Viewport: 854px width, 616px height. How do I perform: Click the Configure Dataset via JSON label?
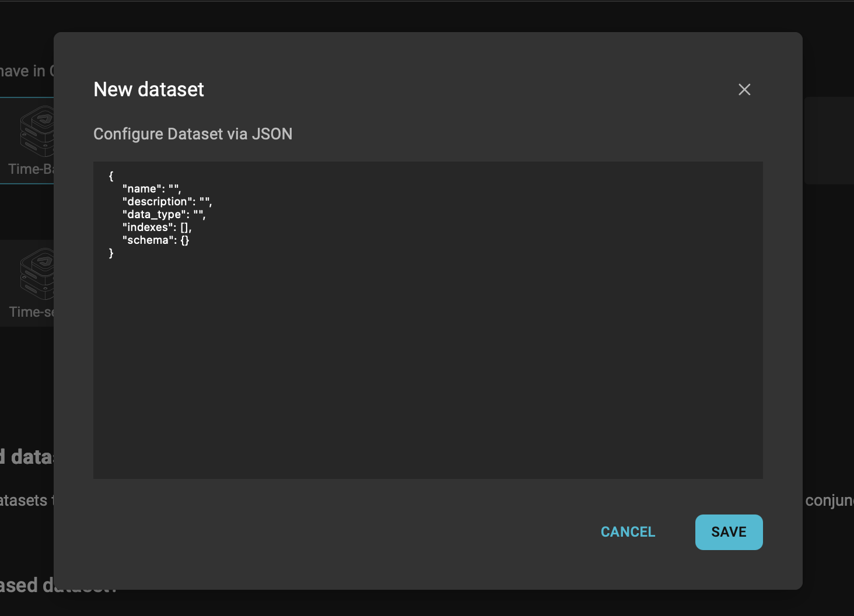click(x=193, y=134)
